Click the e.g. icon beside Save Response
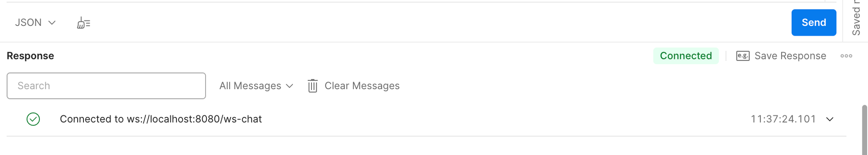This screenshot has width=868, height=155. pos(743,56)
